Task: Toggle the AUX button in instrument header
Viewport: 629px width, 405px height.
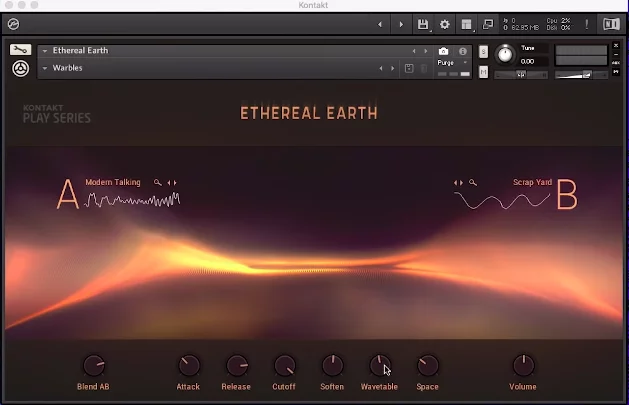Action: [x=616, y=63]
